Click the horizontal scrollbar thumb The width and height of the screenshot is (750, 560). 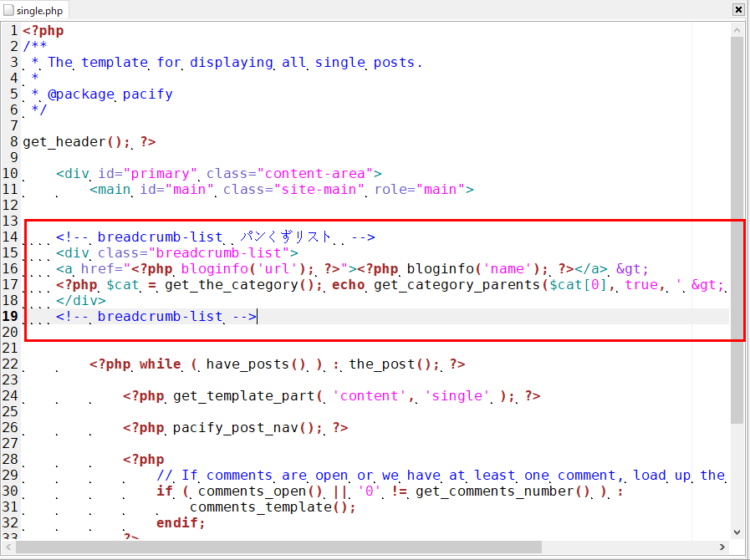click(278, 547)
